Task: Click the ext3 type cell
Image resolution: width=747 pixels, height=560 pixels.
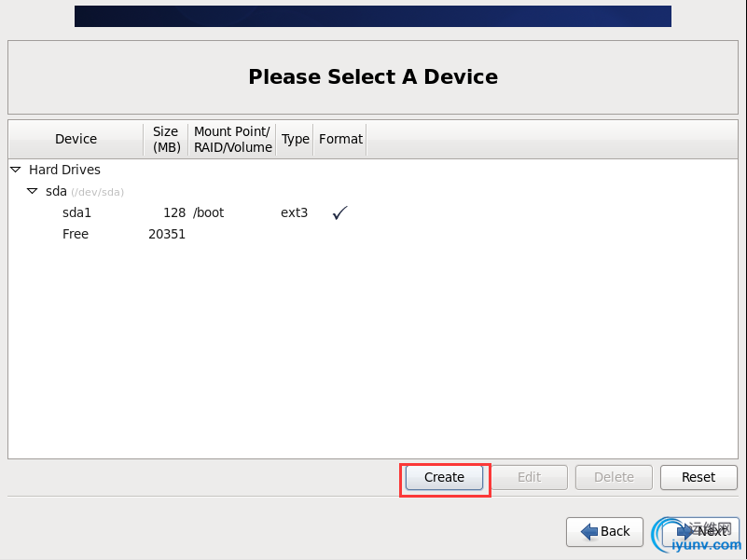Action: click(x=294, y=212)
